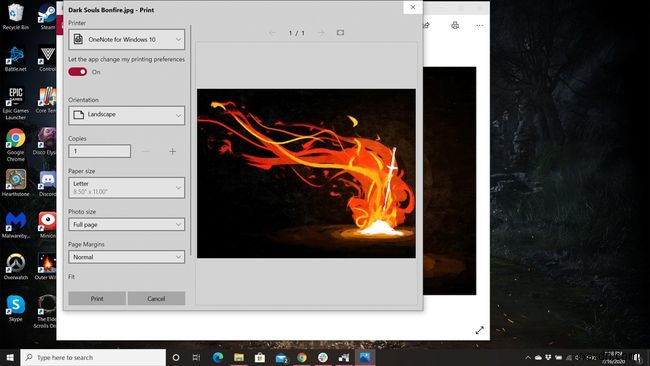Image resolution: width=650 pixels, height=366 pixels.
Task: Click the print preview image of the bonfire
Action: coord(306,173)
